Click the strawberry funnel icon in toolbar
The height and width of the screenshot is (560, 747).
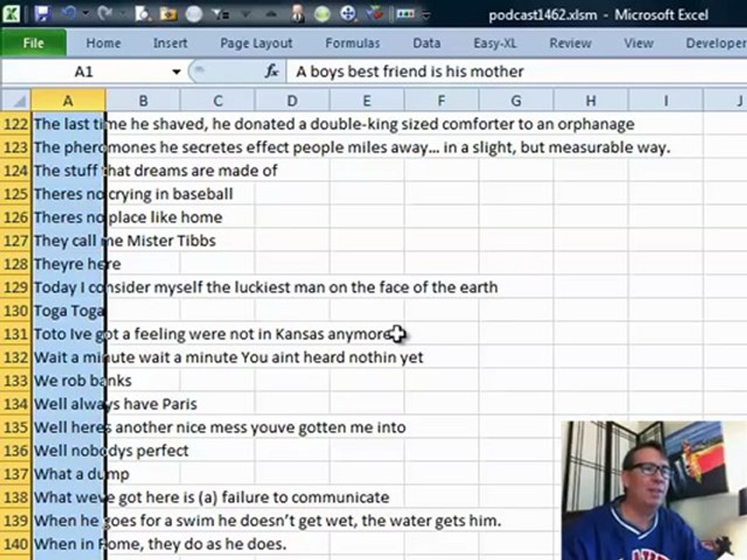pos(376,13)
